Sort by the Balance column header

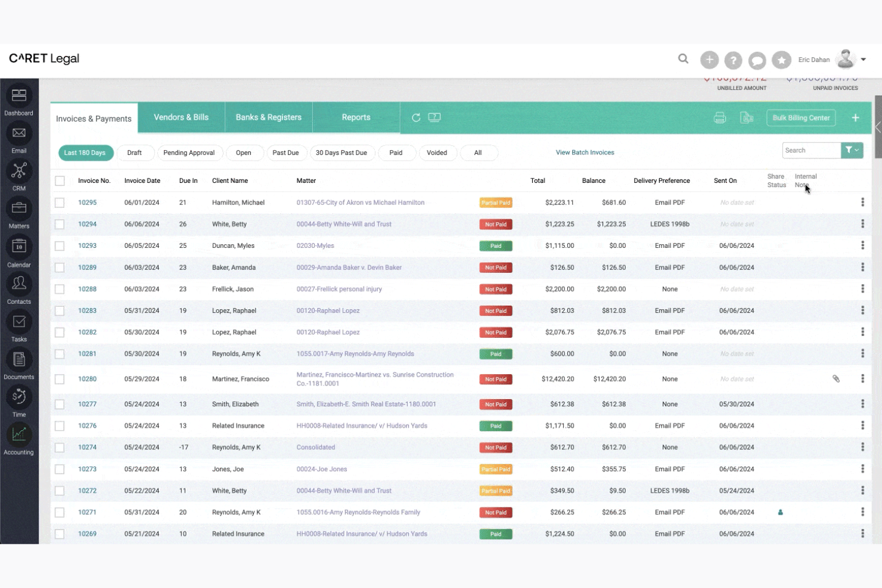(594, 181)
